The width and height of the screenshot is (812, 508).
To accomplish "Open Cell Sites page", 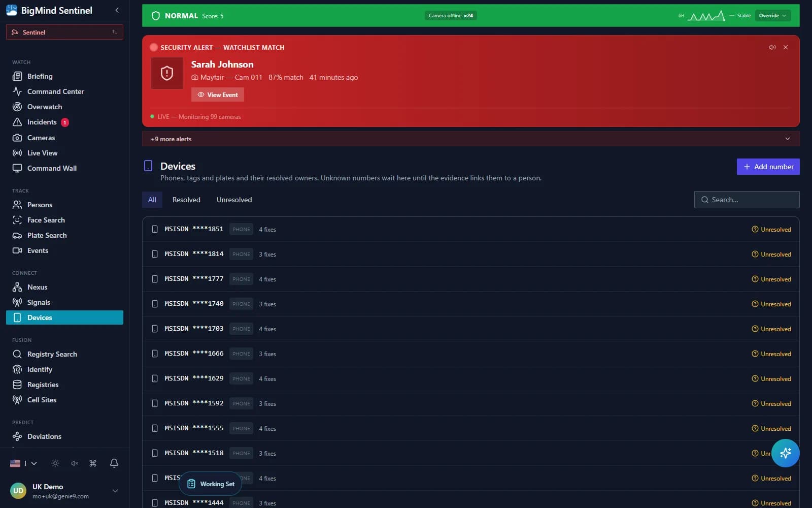I will point(64,400).
